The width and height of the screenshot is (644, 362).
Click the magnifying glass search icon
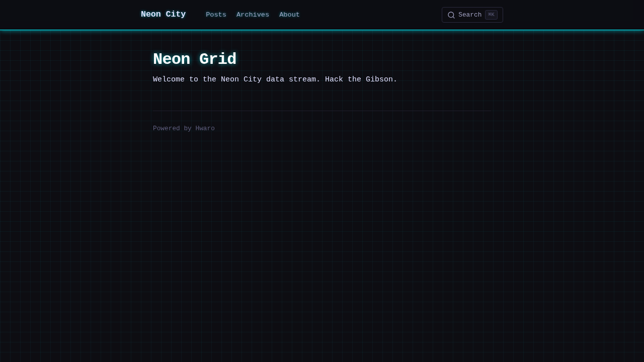451,15
